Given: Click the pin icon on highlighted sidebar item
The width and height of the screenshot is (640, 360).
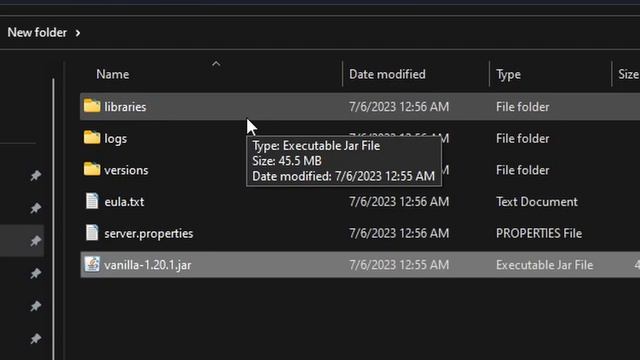Looking at the screenshot, I should [x=36, y=241].
